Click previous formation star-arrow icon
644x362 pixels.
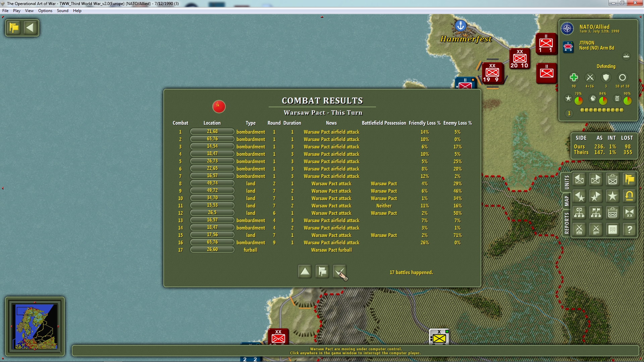click(579, 196)
